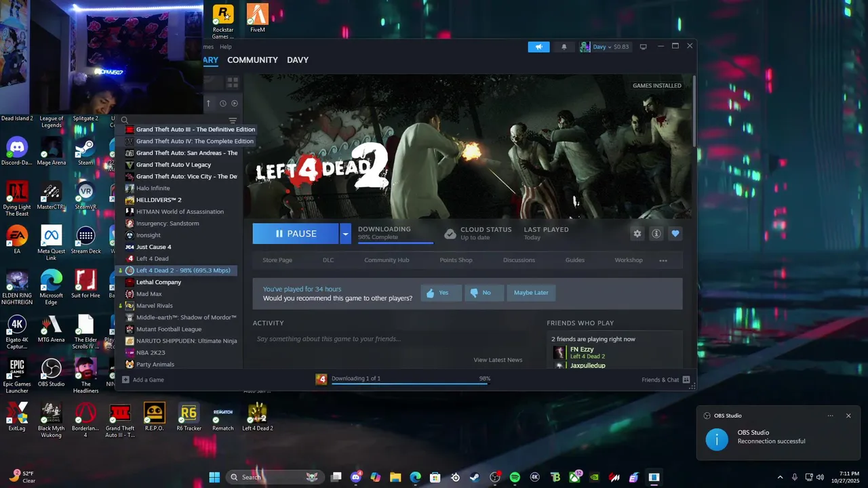The height and width of the screenshot is (488, 868).
Task: Open Steam icon in the taskbar
Action: click(475, 477)
